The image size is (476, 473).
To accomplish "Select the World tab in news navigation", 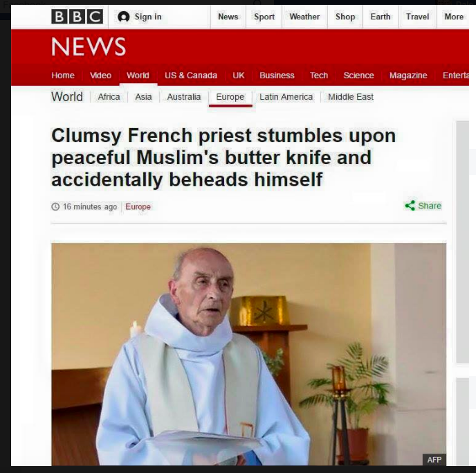I will click(138, 75).
